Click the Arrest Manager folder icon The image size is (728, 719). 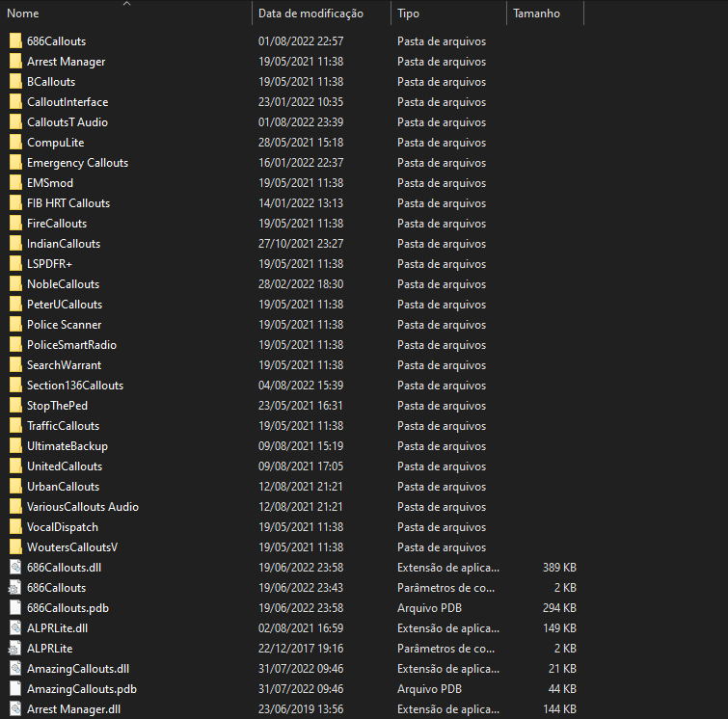[x=15, y=62]
